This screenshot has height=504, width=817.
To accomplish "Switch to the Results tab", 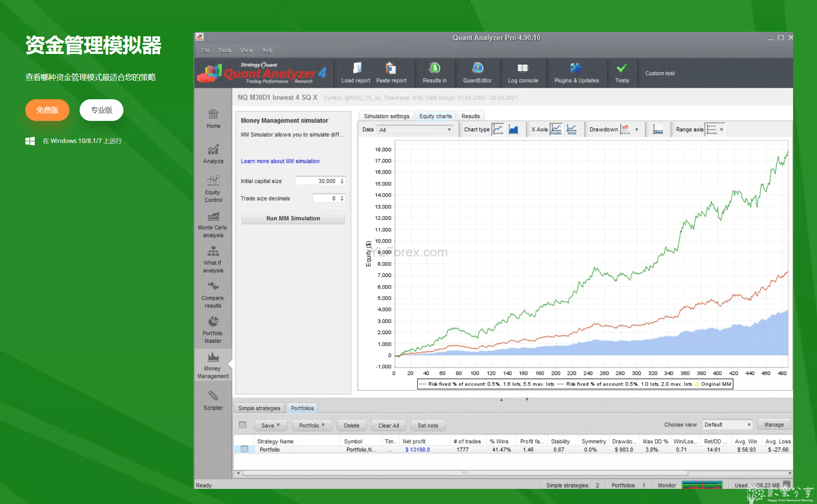I will [x=471, y=116].
